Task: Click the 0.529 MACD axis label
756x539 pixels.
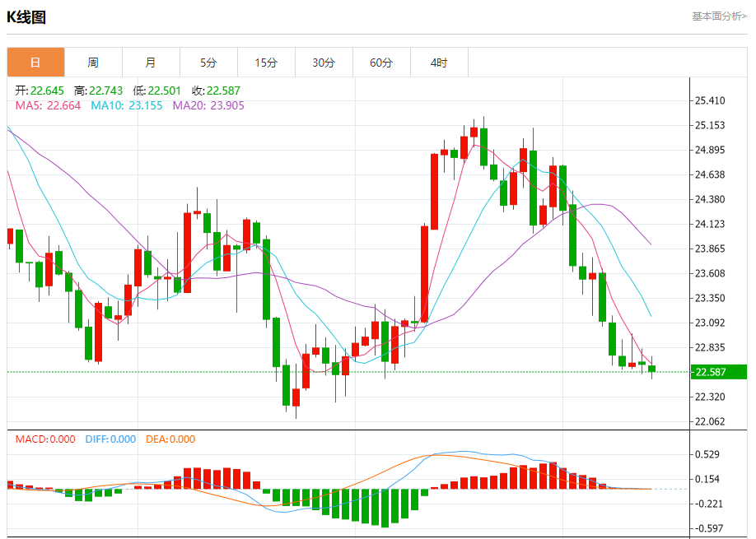Action: pyautogui.click(x=707, y=454)
